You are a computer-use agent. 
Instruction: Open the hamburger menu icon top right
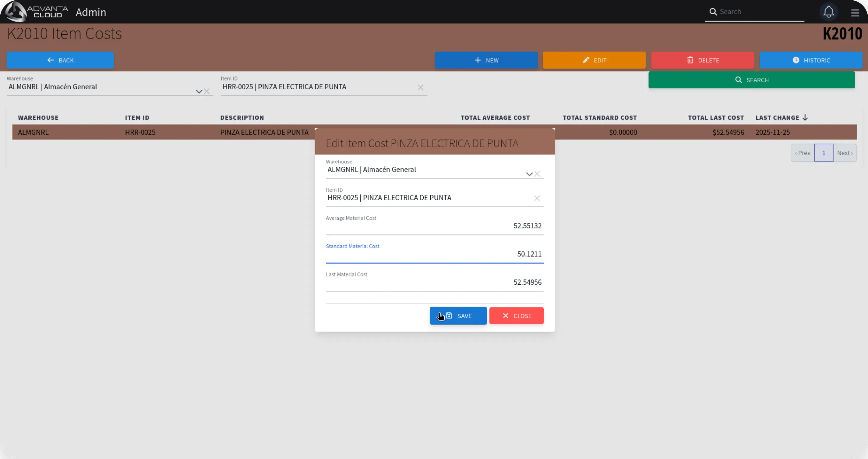coord(855,13)
